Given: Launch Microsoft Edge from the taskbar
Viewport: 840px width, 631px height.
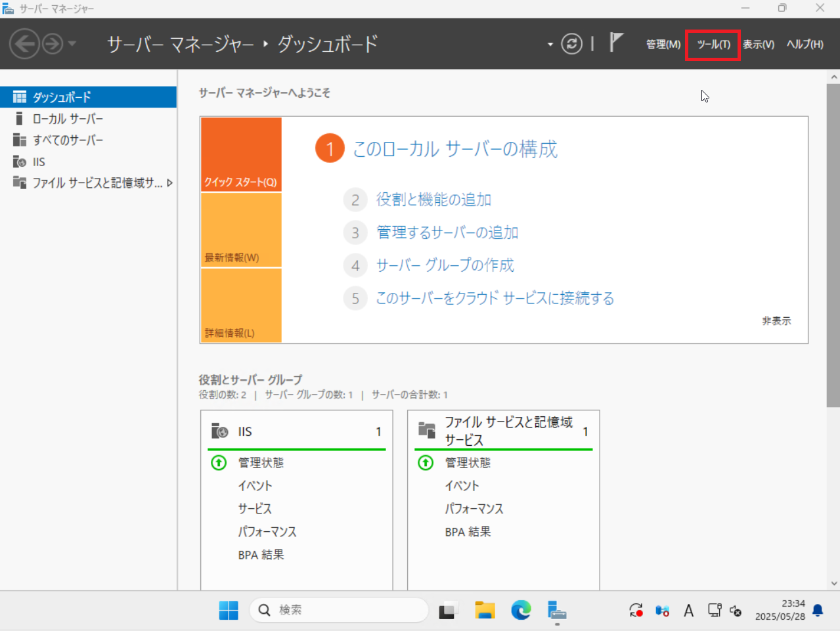Looking at the screenshot, I should [521, 611].
